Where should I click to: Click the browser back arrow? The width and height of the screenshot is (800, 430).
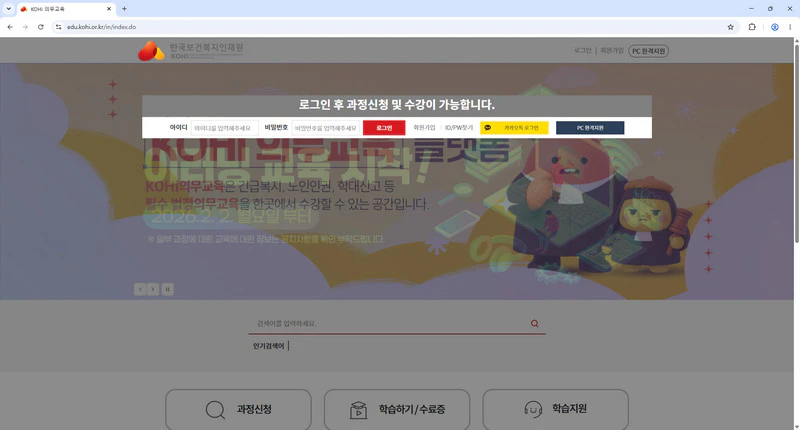[10, 27]
